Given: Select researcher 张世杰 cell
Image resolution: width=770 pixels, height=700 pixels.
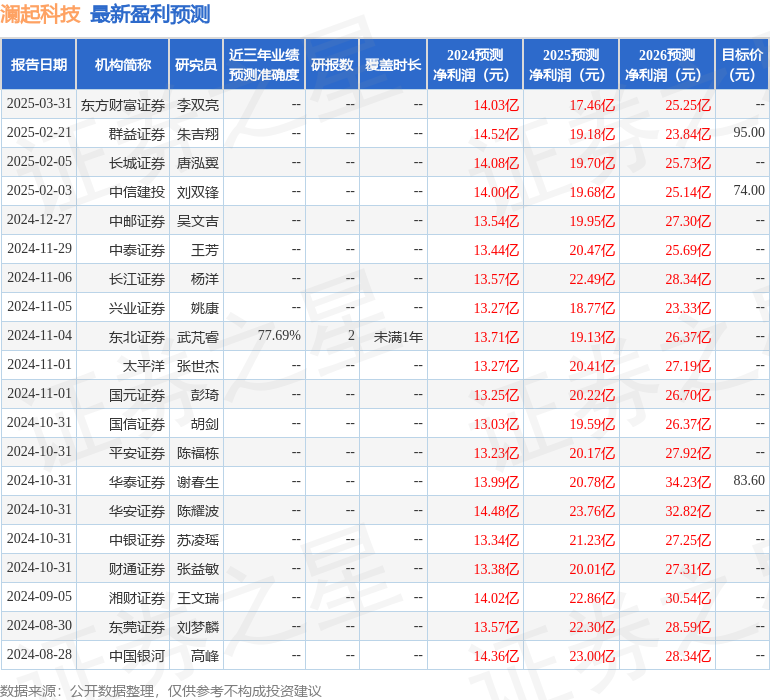Looking at the screenshot, I should pyautogui.click(x=198, y=366).
